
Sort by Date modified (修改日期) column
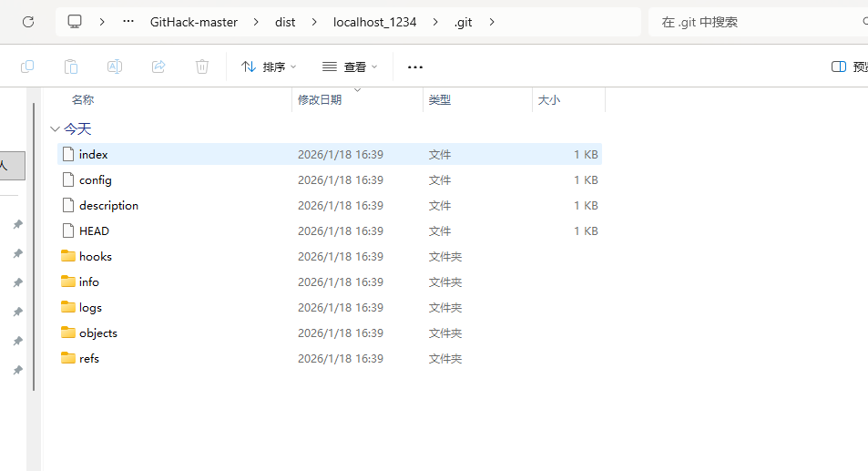[x=320, y=100]
